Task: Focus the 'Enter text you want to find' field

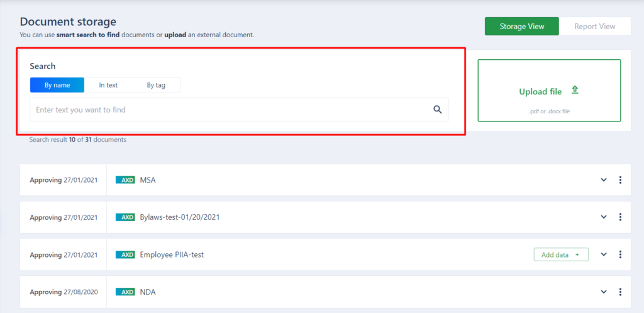Action: (239, 110)
